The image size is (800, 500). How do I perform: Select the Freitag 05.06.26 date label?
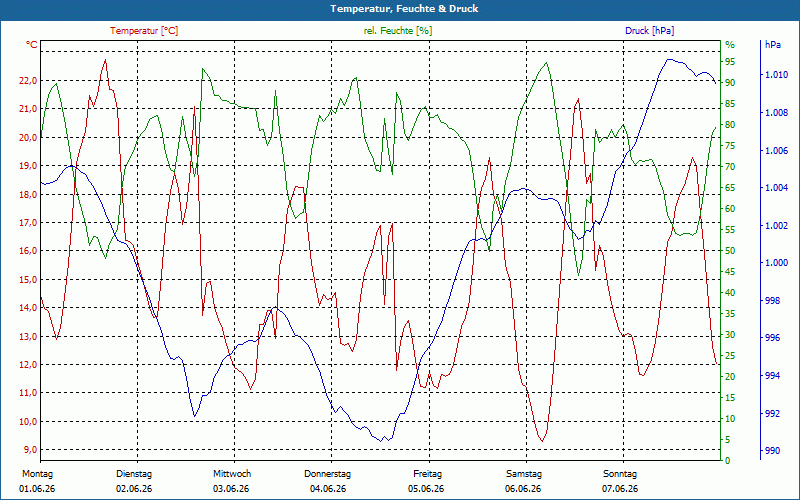click(x=426, y=481)
